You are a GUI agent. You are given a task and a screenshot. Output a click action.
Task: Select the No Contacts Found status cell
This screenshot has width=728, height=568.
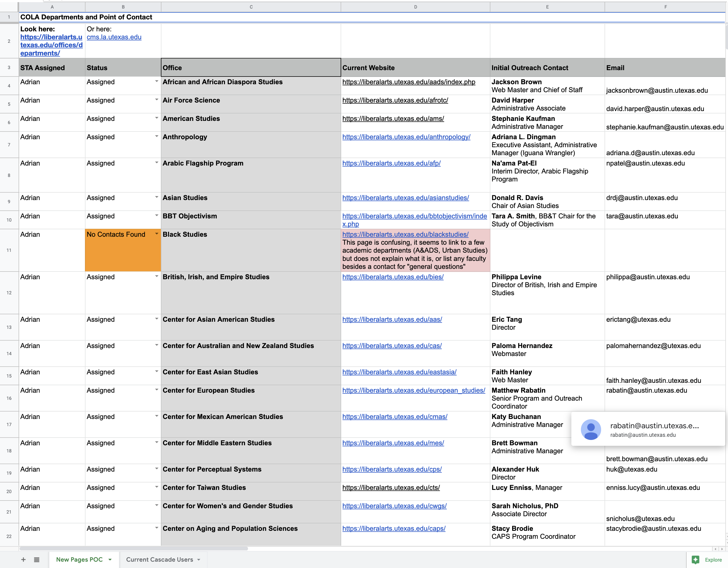123,250
